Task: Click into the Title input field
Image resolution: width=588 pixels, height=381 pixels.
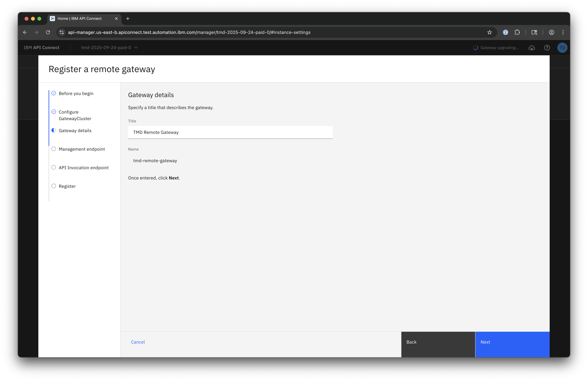Action: coord(230,132)
